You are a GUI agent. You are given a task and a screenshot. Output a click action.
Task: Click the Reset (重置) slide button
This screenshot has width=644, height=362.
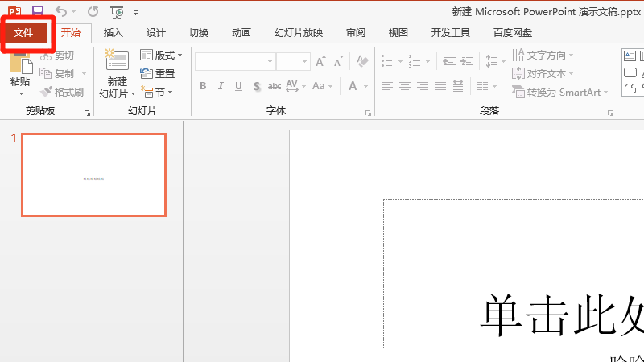click(158, 73)
